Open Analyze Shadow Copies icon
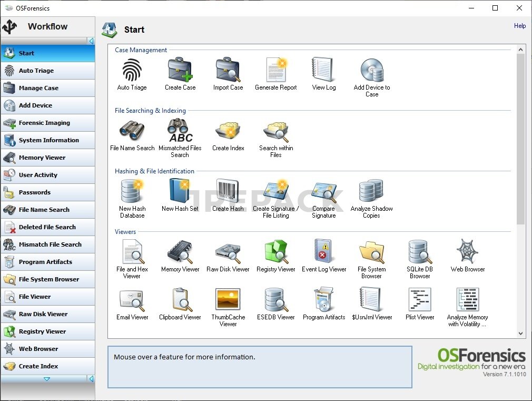This screenshot has height=401, width=532. tap(371, 191)
